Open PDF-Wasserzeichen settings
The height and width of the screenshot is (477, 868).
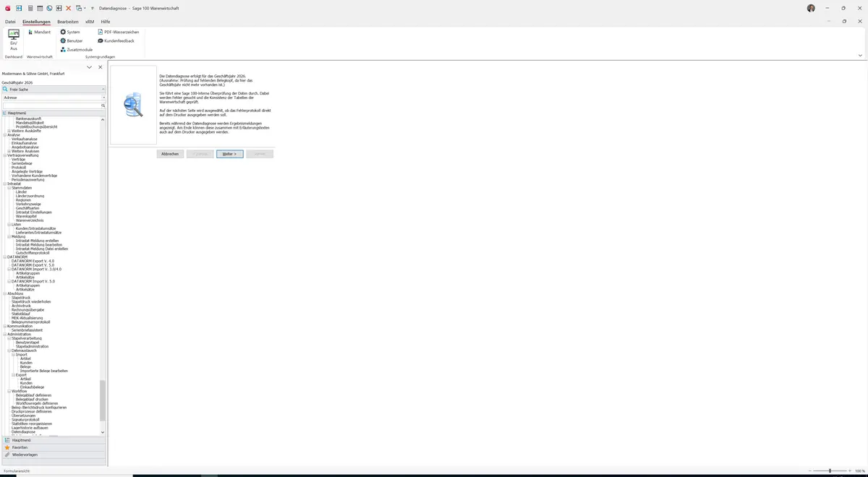tap(118, 32)
